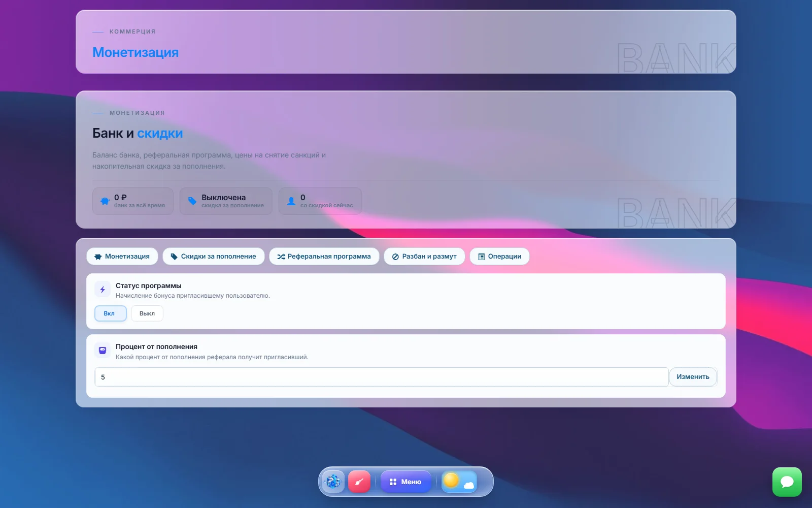Turn the referral program on with 'Вкл'

tap(110, 313)
